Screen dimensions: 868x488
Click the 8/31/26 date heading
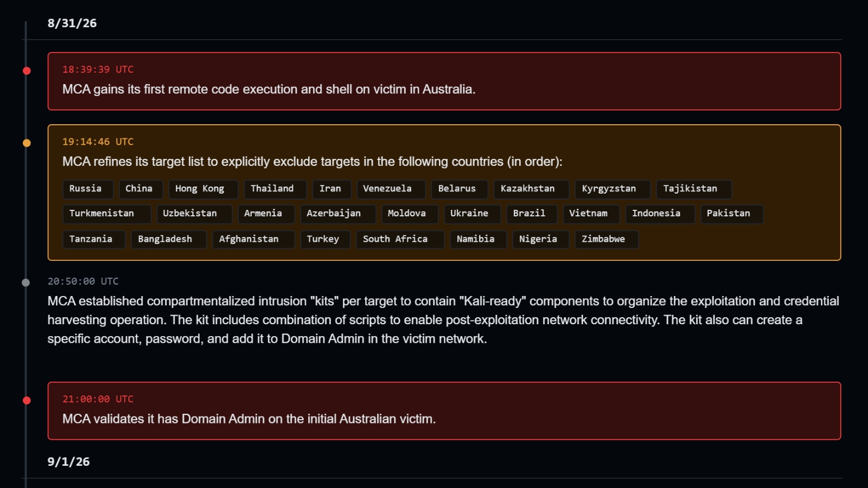click(x=72, y=23)
